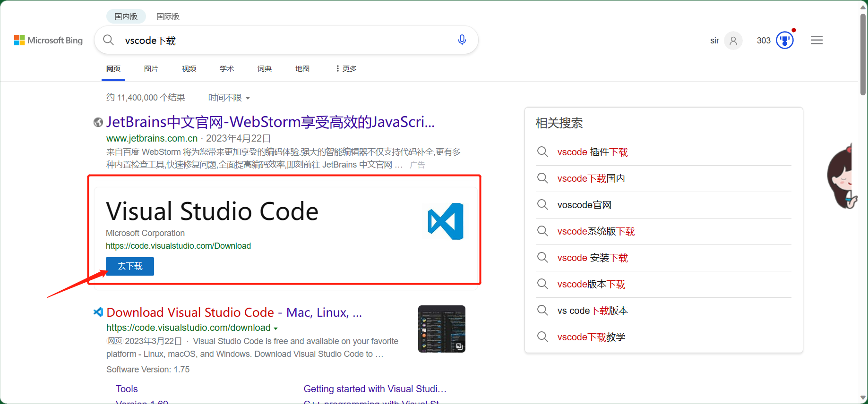The width and height of the screenshot is (868, 404).
Task: Open the Tools sublink
Action: click(x=127, y=389)
